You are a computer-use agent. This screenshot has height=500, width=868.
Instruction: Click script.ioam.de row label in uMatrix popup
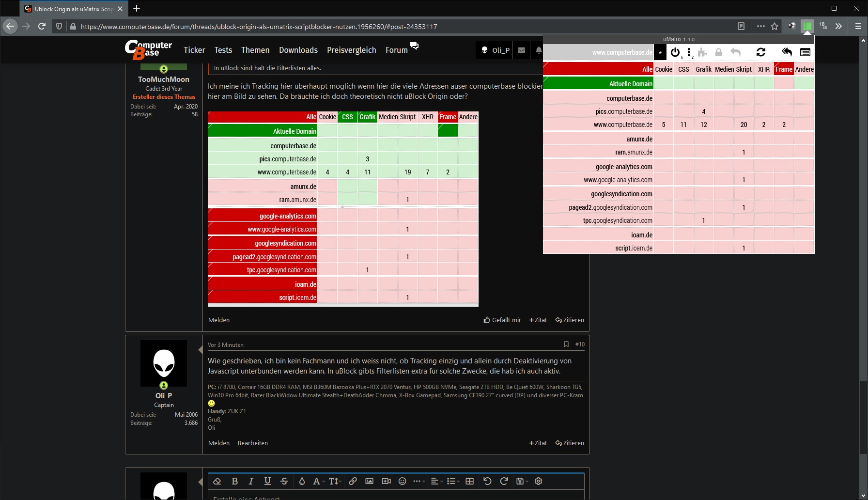tap(599, 248)
